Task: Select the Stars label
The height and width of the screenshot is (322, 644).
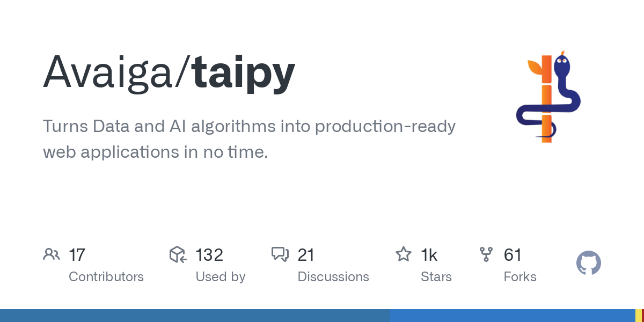Action: pyautogui.click(x=436, y=277)
